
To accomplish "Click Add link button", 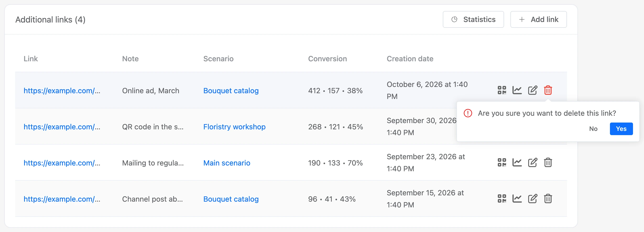I will point(538,19).
